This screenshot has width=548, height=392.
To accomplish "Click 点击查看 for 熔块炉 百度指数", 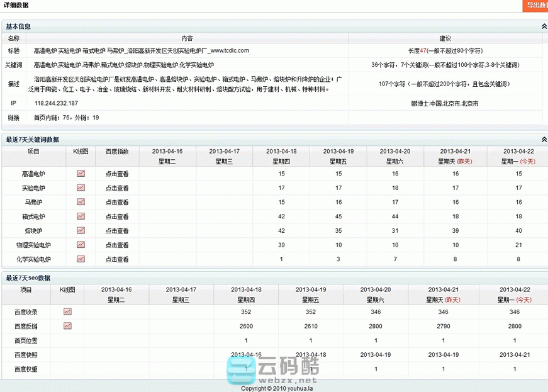I will pyautogui.click(x=116, y=231).
